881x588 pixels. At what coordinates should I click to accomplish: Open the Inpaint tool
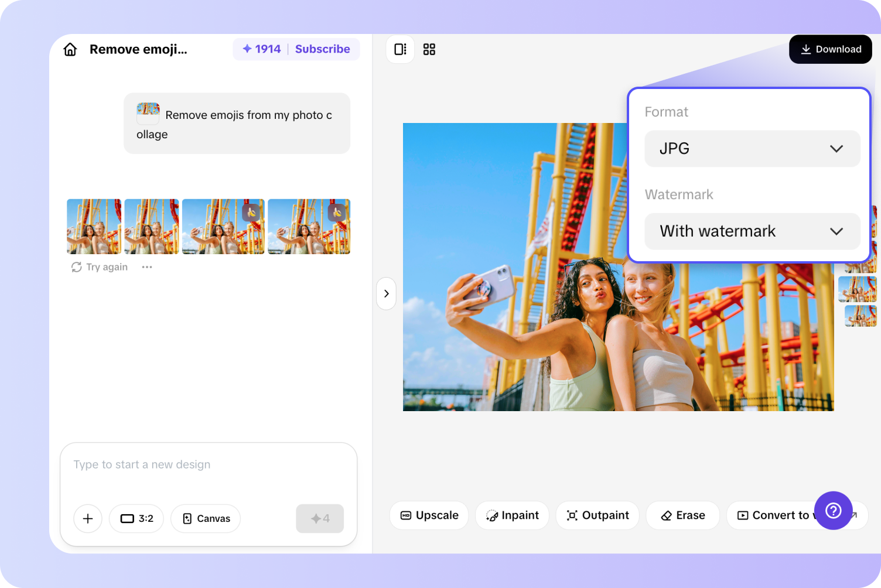click(x=512, y=515)
